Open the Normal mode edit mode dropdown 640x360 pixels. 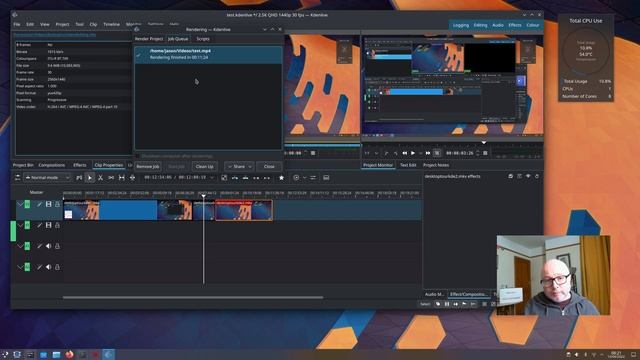[47, 178]
